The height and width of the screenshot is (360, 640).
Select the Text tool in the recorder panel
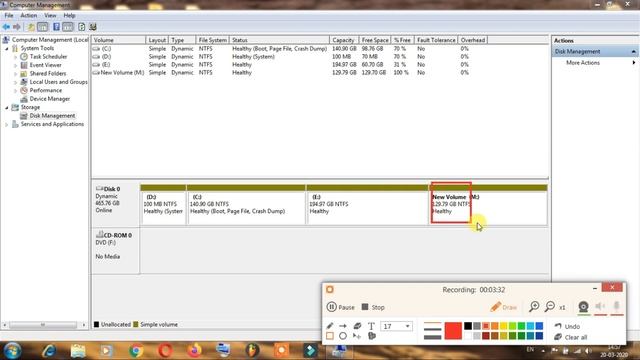coord(371,326)
